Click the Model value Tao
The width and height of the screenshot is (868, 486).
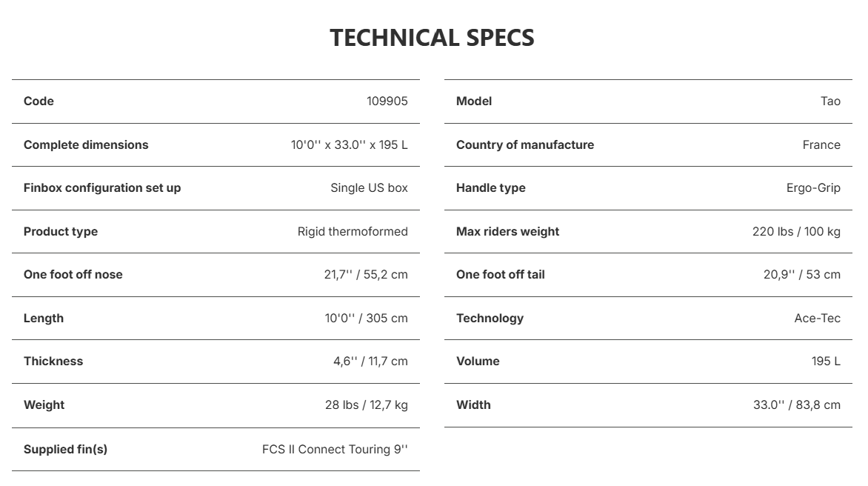pos(830,101)
